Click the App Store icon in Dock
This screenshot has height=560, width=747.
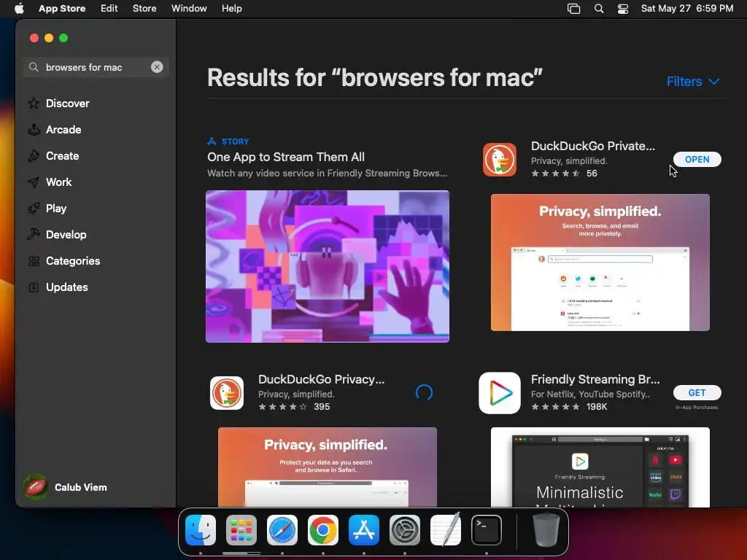tap(364, 530)
